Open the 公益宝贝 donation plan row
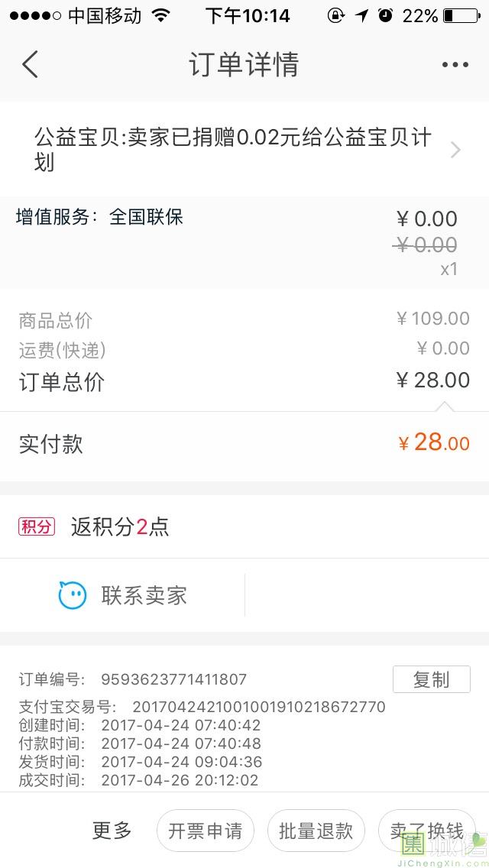This screenshot has height=868, width=489. click(x=233, y=150)
